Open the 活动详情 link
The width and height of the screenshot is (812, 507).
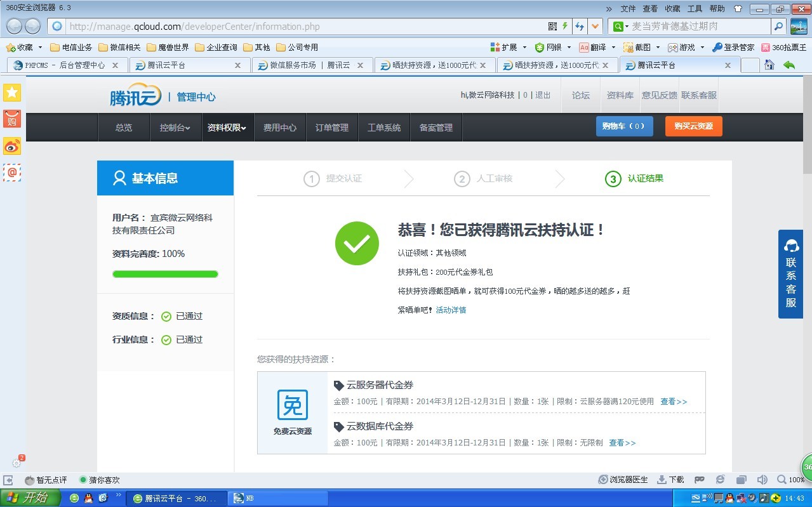(x=451, y=310)
